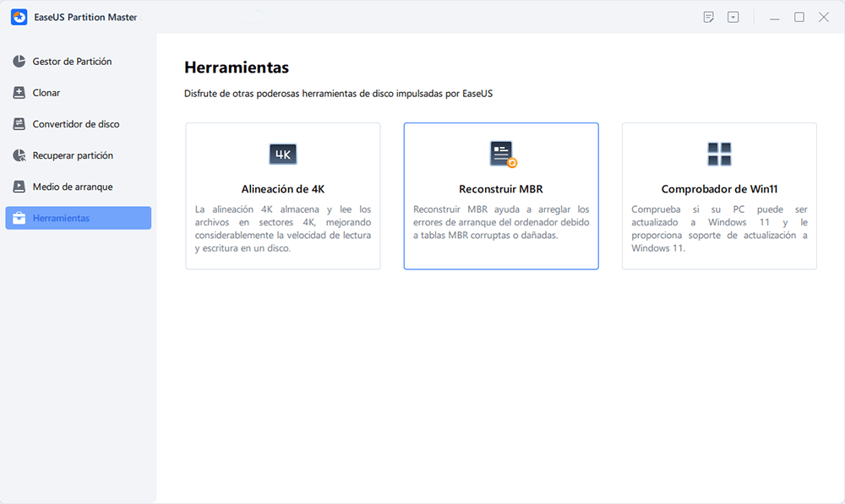845x504 pixels.
Task: Open Gestor de Partición section
Action: 79,62
